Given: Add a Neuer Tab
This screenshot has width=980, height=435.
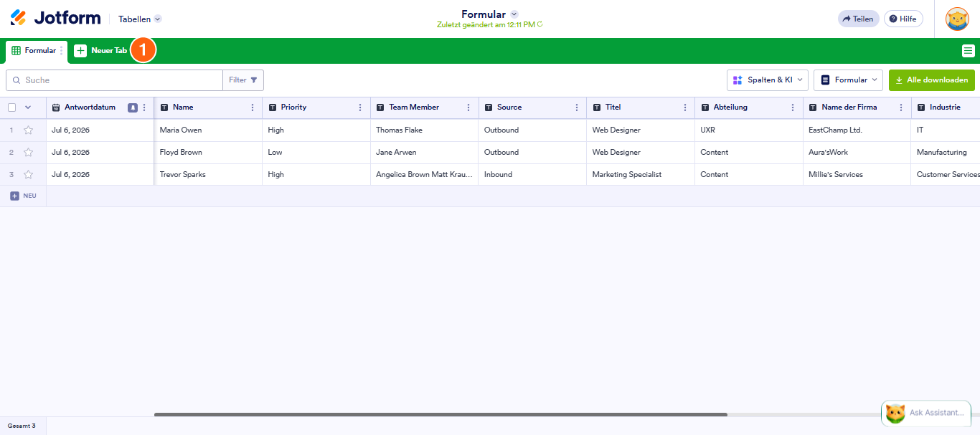Looking at the screenshot, I should [101, 51].
